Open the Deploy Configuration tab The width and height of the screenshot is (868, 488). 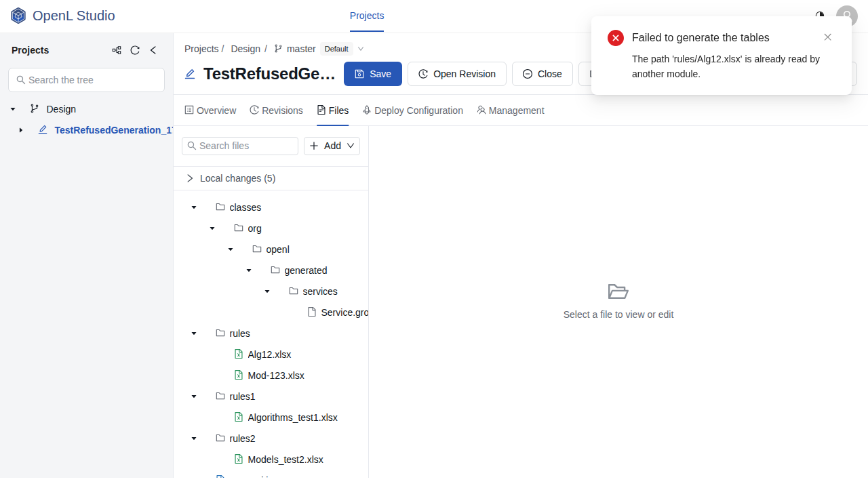click(x=413, y=110)
